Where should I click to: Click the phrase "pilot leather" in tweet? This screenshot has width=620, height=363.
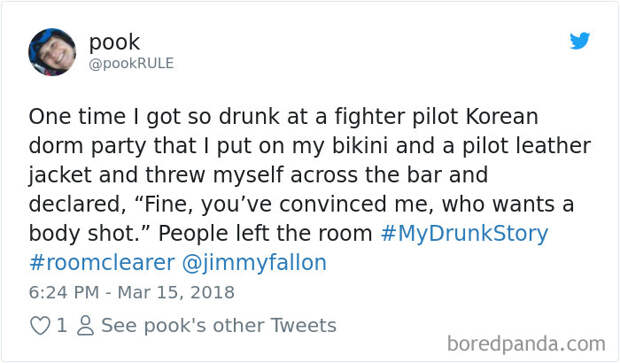click(x=527, y=146)
